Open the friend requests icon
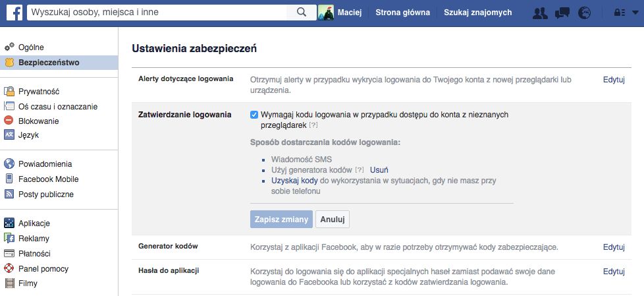644x296 pixels. (x=540, y=13)
